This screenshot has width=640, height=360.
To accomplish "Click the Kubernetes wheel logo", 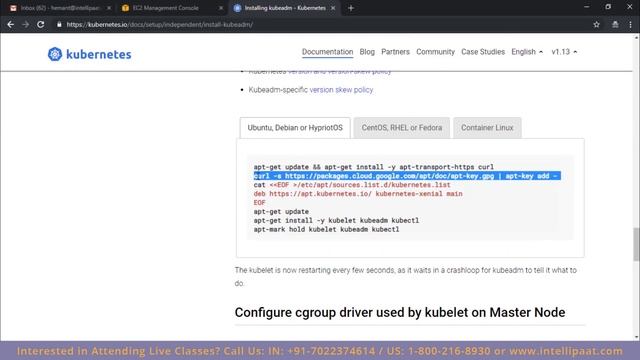I will point(55,54).
